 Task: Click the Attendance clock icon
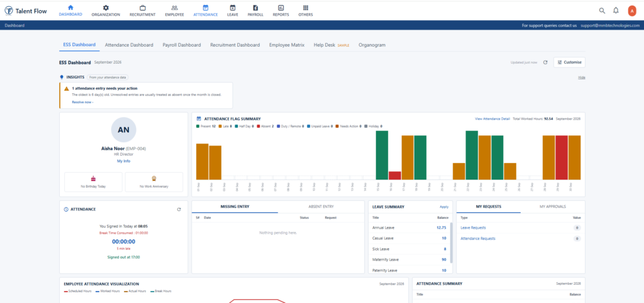66,209
